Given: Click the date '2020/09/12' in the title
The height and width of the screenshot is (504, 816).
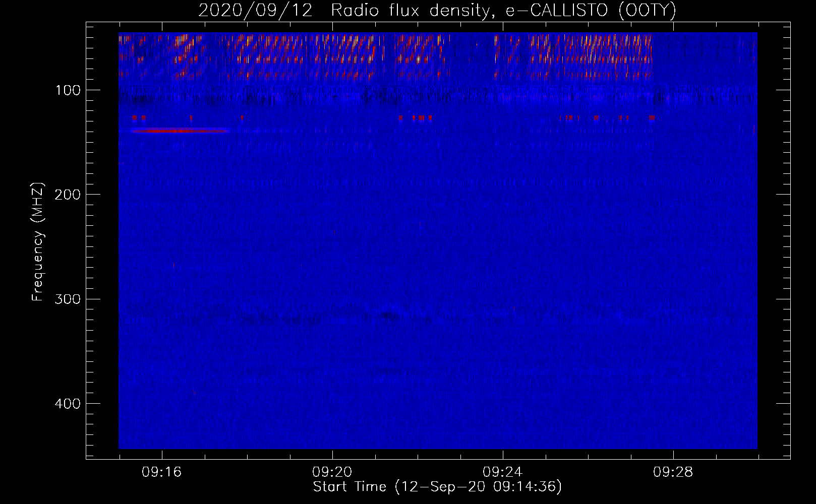Looking at the screenshot, I should [256, 10].
